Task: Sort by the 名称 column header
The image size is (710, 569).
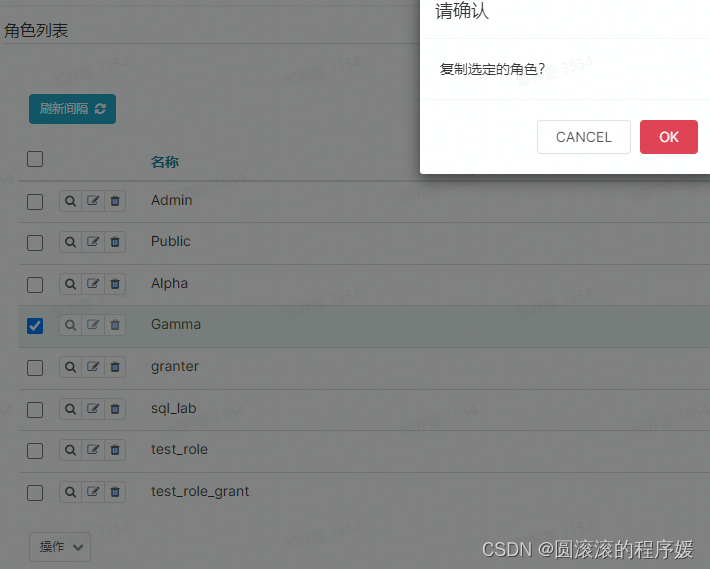Action: (165, 162)
